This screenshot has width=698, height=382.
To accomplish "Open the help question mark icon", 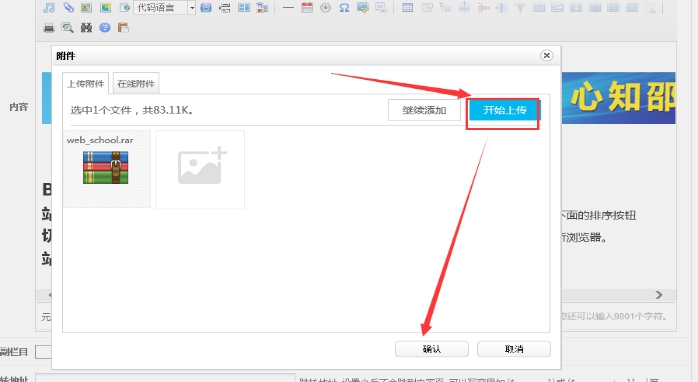I will click(105, 28).
